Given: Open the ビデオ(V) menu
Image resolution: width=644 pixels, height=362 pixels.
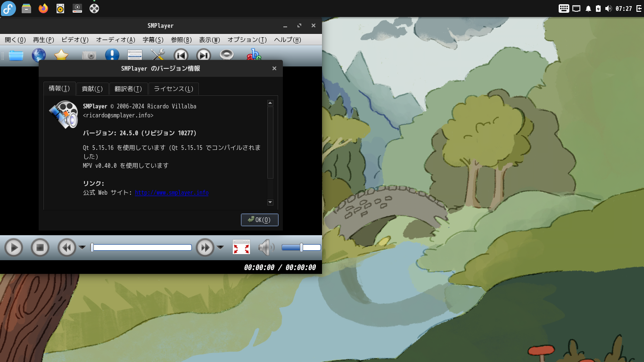Looking at the screenshot, I should pyautogui.click(x=75, y=40).
